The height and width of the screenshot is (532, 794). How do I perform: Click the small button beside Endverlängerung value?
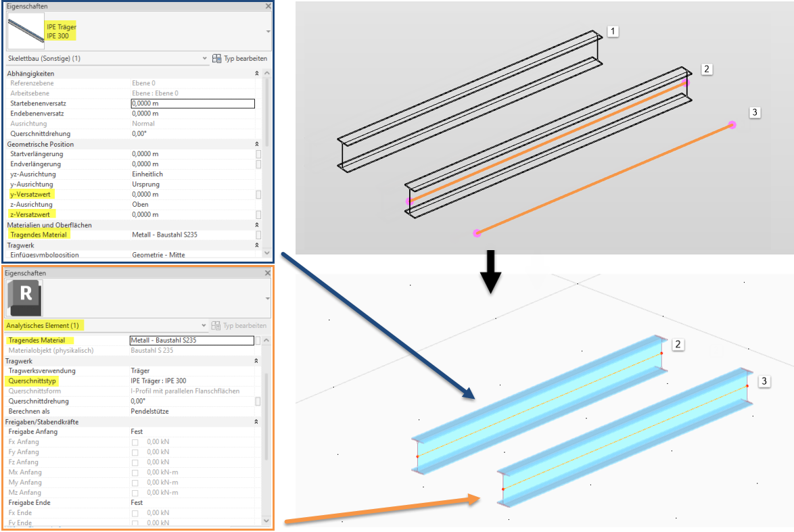[258, 164]
